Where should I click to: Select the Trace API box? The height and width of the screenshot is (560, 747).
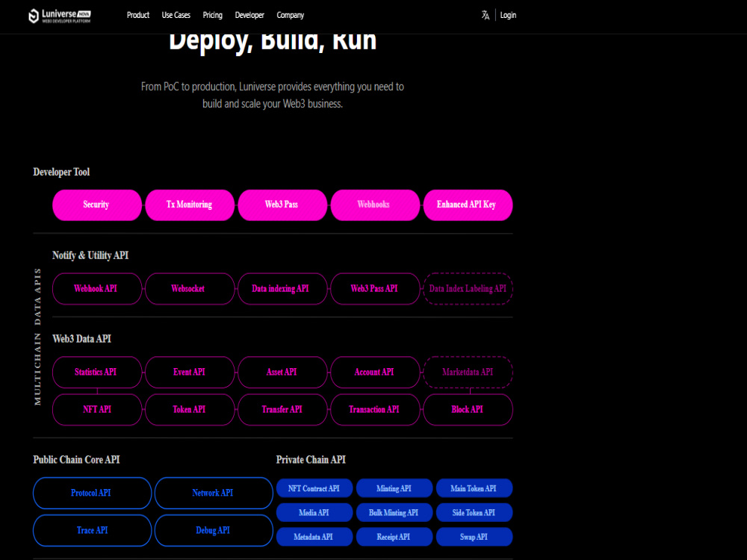tap(92, 530)
